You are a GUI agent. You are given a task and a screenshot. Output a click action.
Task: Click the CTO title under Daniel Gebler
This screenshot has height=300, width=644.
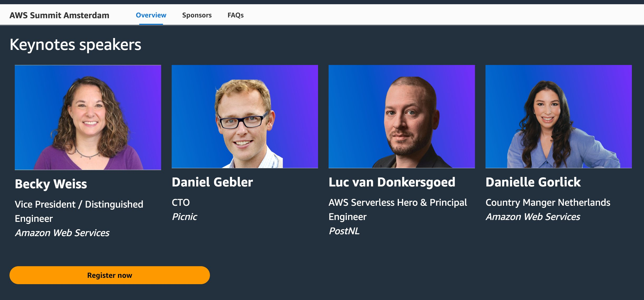(x=181, y=202)
